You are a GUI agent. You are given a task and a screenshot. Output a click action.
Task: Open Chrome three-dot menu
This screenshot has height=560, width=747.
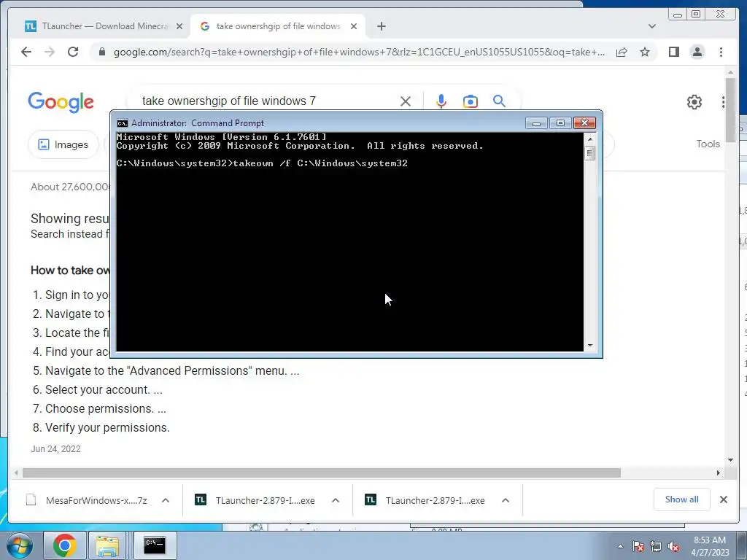[x=721, y=52]
